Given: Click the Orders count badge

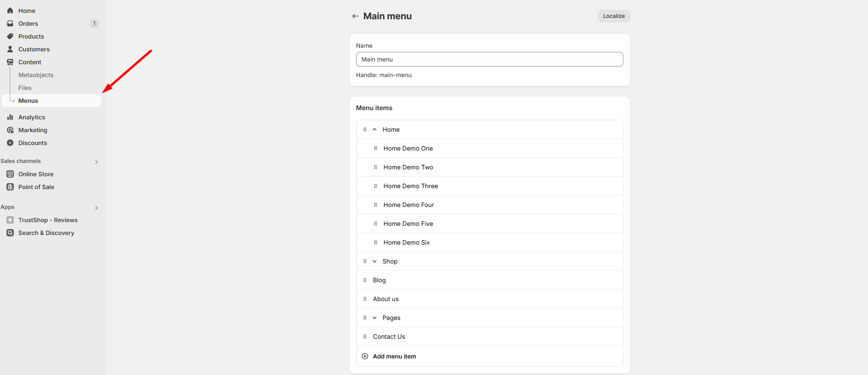Looking at the screenshot, I should coord(95,23).
